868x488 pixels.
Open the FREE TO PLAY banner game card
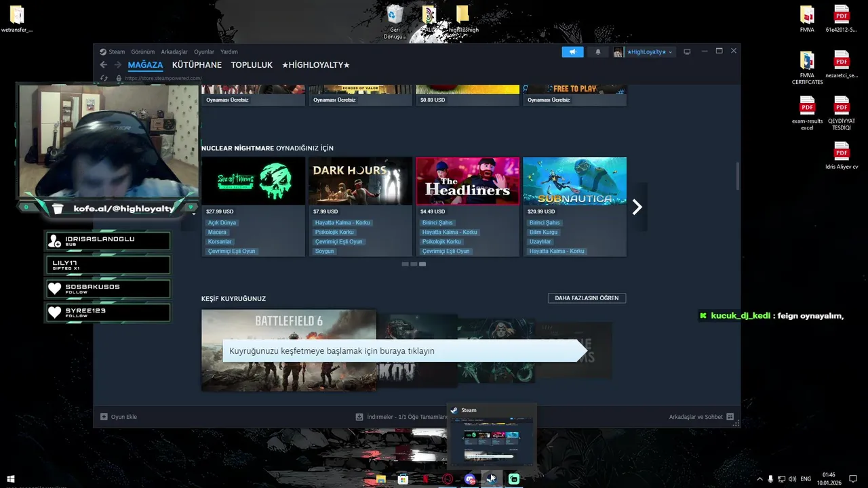[574, 96]
